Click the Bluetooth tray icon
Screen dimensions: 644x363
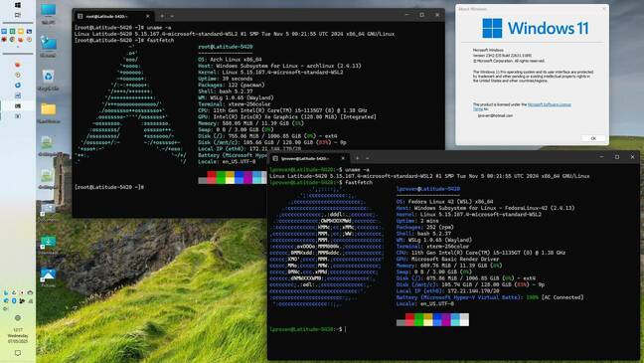pyautogui.click(x=14, y=301)
